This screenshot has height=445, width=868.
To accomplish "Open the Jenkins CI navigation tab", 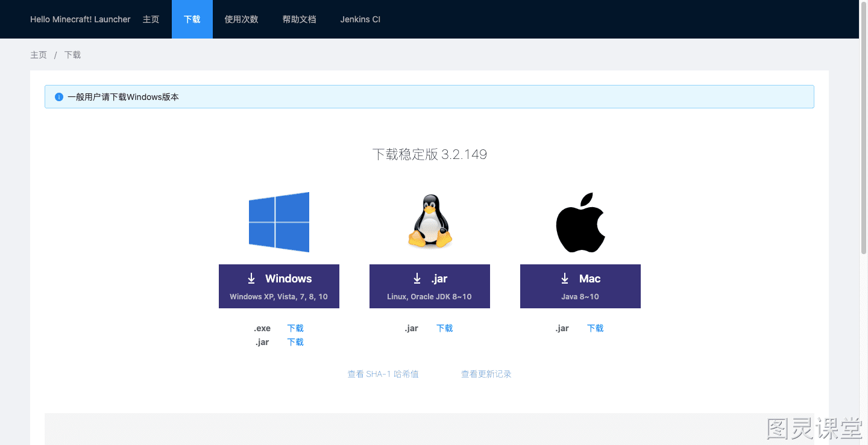I will tap(360, 19).
